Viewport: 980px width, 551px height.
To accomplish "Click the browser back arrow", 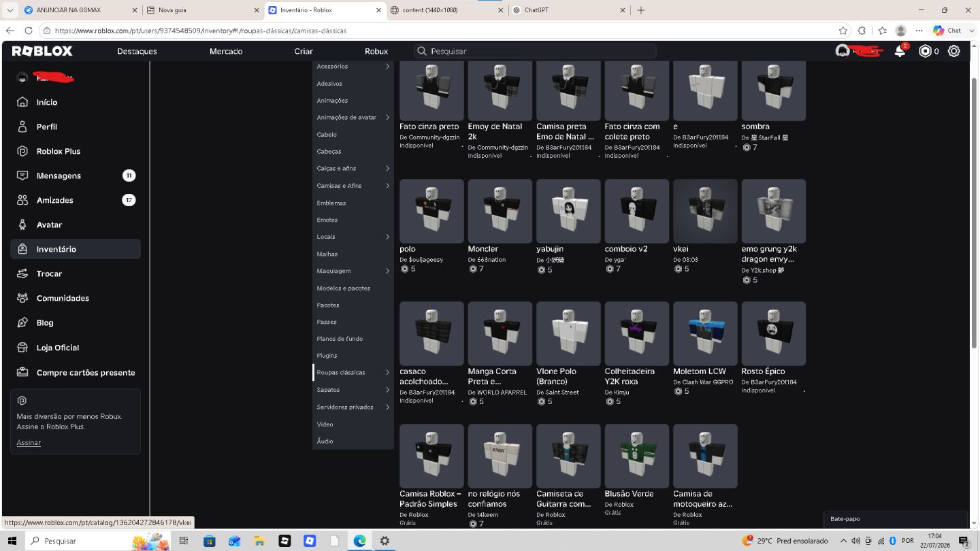I will point(10,31).
